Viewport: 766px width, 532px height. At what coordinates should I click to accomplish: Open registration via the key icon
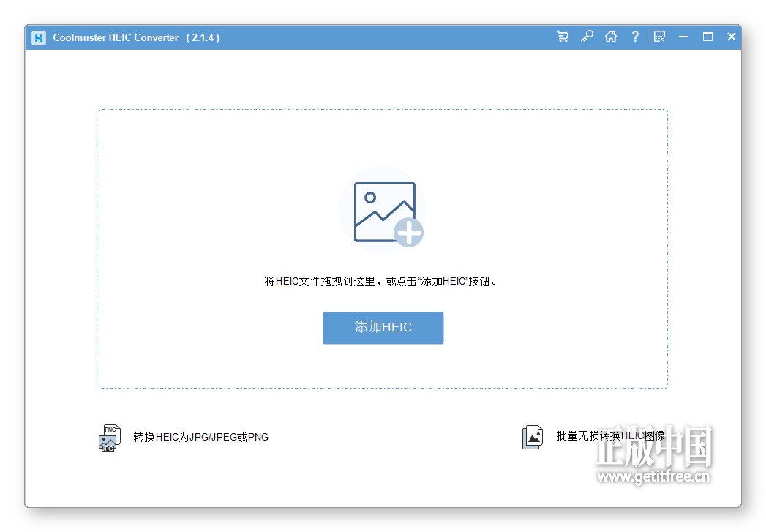point(587,37)
